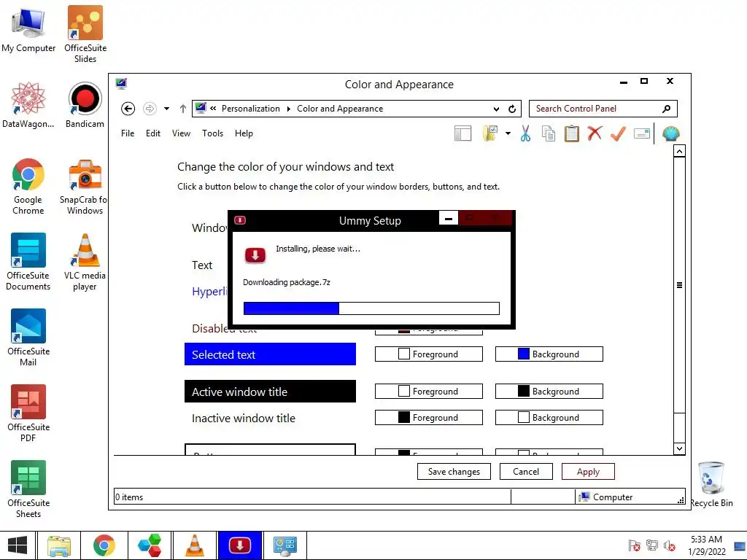Open Active window title Foreground color
This screenshot has height=560, width=747.
tap(429, 391)
